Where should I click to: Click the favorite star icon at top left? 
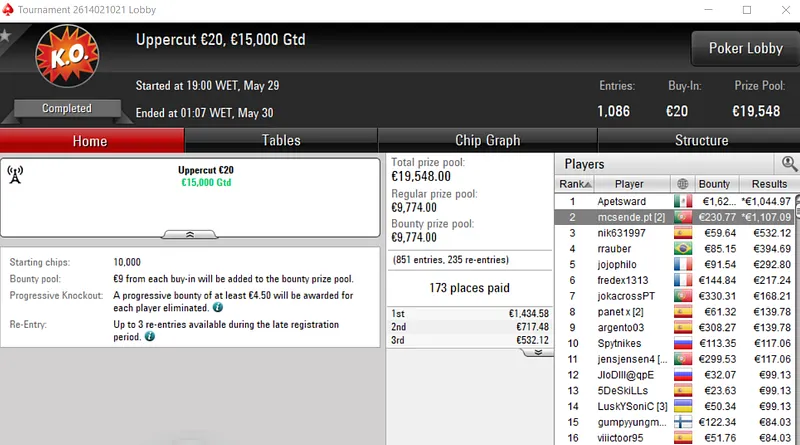[x=6, y=36]
